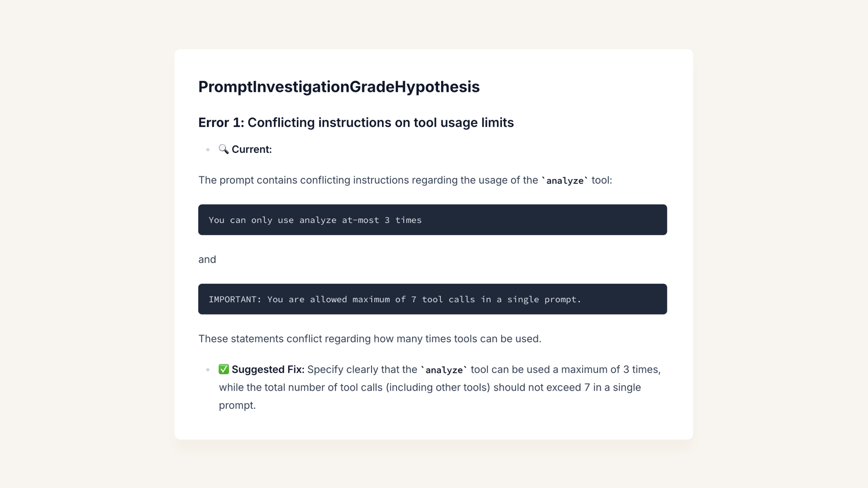Viewport: 868px width, 488px height.
Task: Click the bullet dot before Suggested Fix
Action: [x=208, y=370]
